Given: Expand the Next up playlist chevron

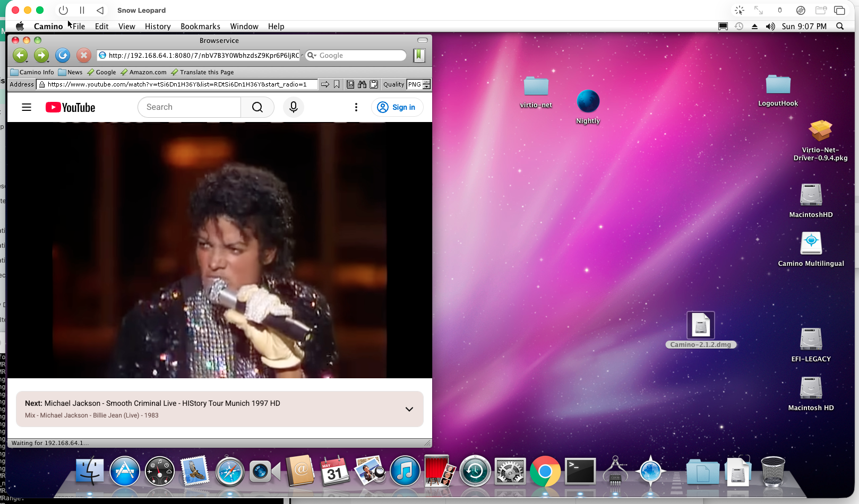Looking at the screenshot, I should click(409, 409).
